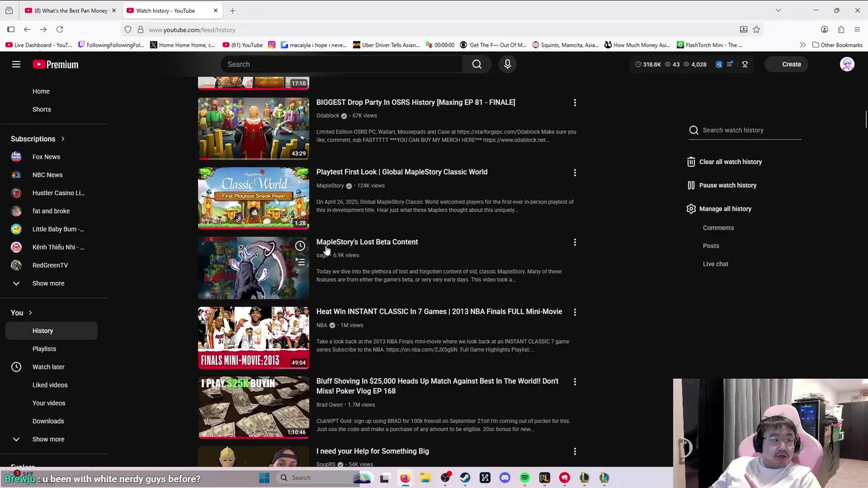Toggle the Firefox sidebar button
This screenshot has width=868, height=488.
pos(11,29)
